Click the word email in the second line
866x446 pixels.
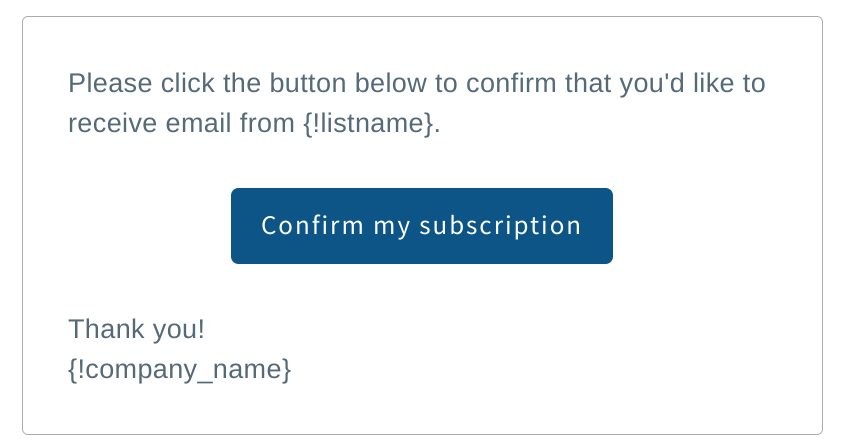pos(198,123)
